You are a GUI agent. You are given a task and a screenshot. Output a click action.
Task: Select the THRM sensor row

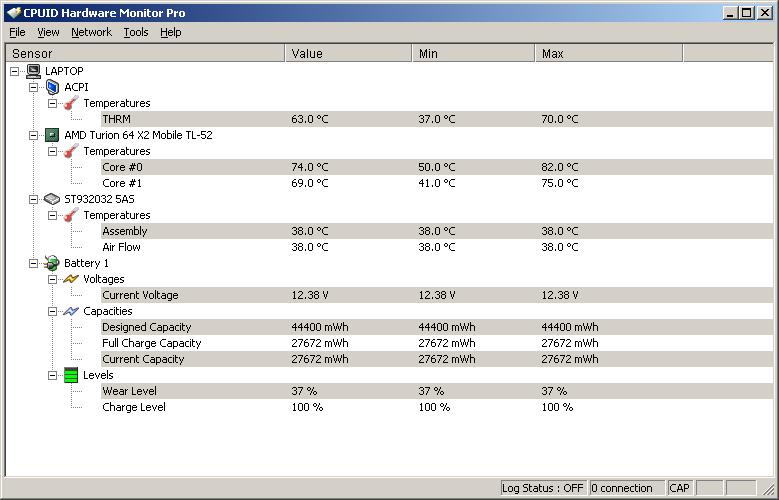pos(437,119)
